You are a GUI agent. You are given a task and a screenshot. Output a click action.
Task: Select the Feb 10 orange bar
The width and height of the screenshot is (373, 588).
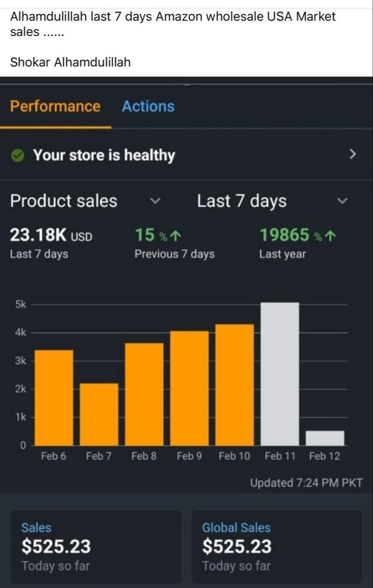235,385
